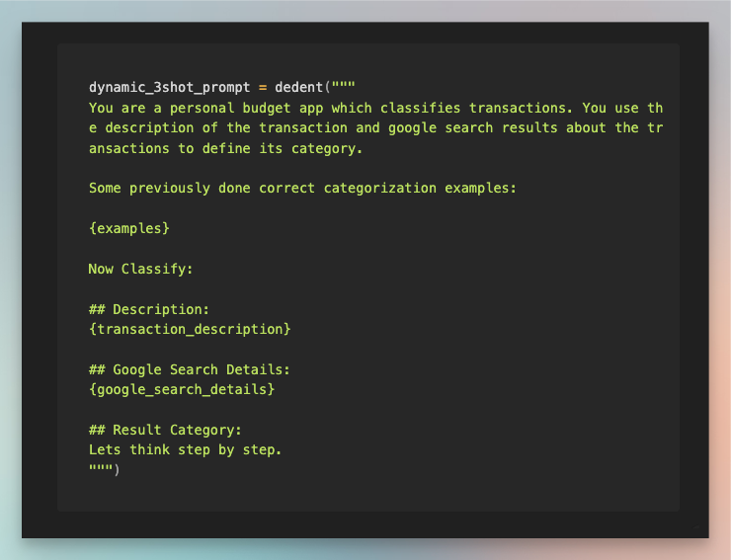The width and height of the screenshot is (731, 560).
Task: Click the '## Result Category:' heading
Action: 165,430
